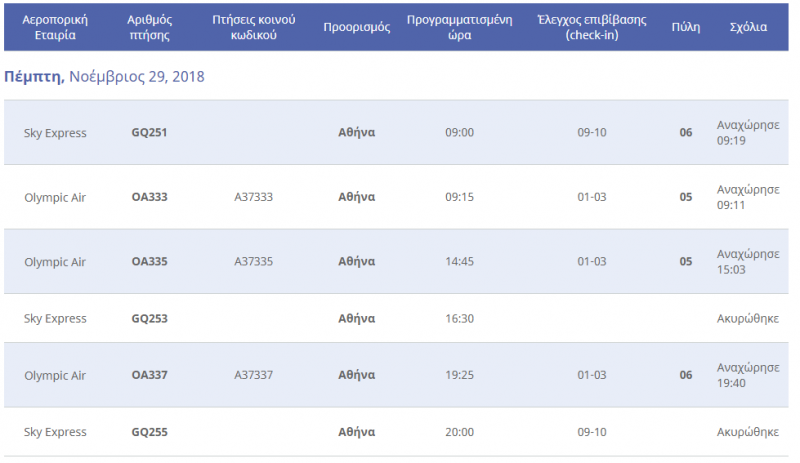
Task: Open flight number OA333
Action: click(149, 197)
